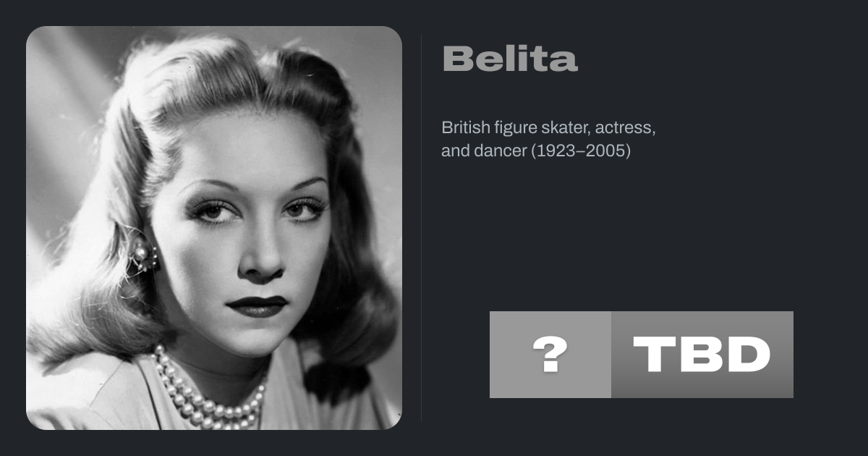Click the forehead in the portrait
This screenshot has height=456, width=868.
(246, 145)
